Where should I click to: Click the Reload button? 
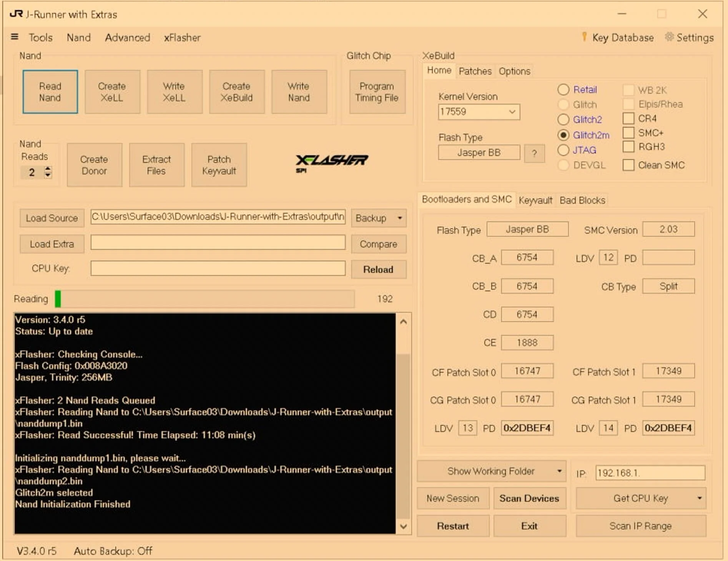pyautogui.click(x=378, y=269)
